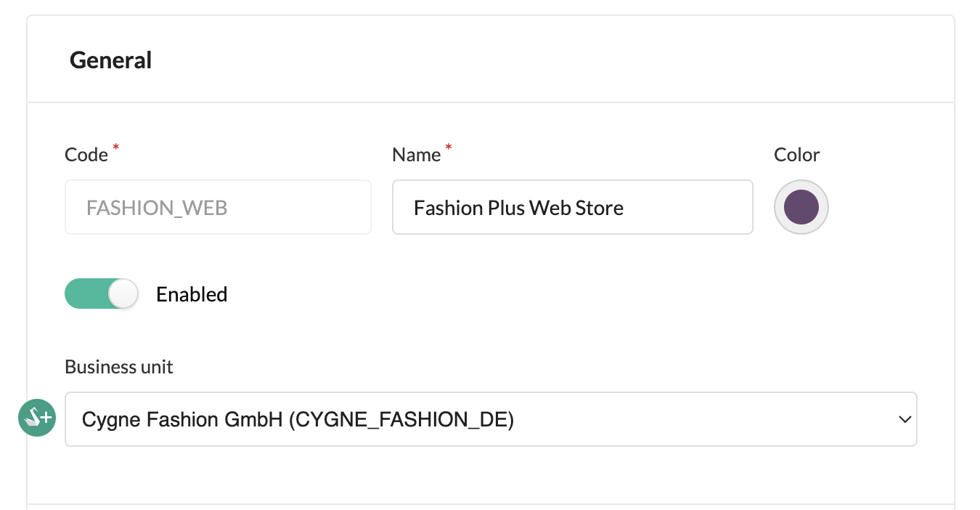Click the General section heading
Image resolution: width=980 pixels, height=510 pixels.
(x=110, y=60)
